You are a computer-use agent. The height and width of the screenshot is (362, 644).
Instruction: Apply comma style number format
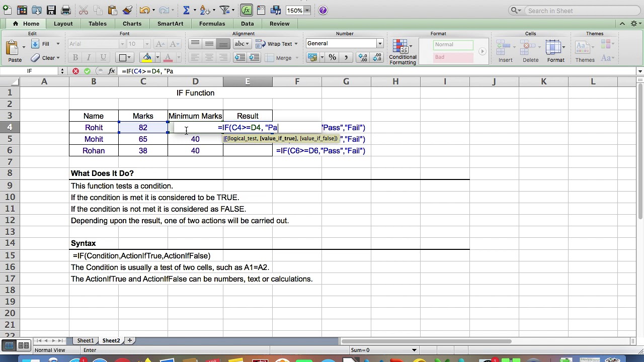tap(346, 58)
